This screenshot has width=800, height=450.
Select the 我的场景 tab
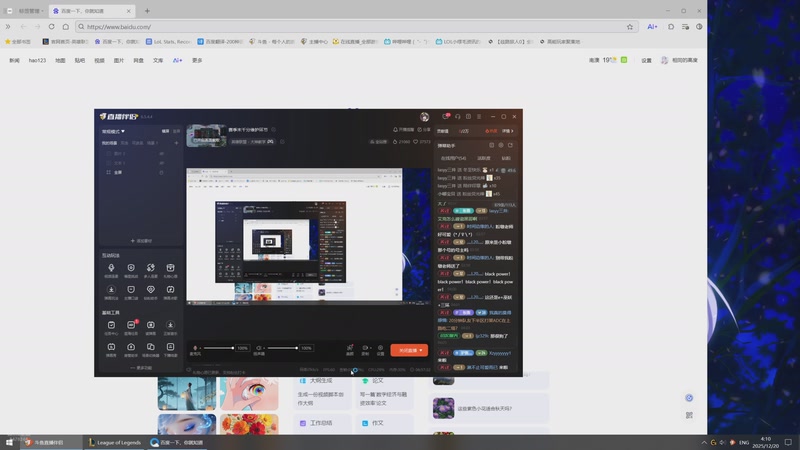tap(109, 143)
